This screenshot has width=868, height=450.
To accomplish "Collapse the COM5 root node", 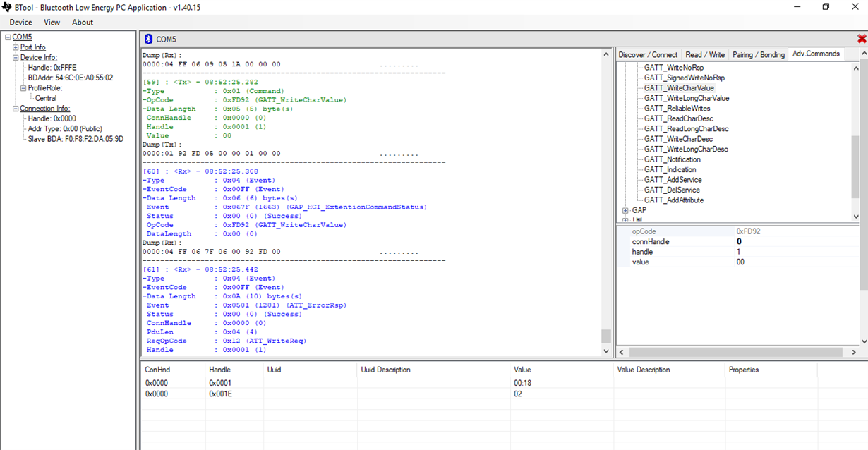I will coord(8,37).
